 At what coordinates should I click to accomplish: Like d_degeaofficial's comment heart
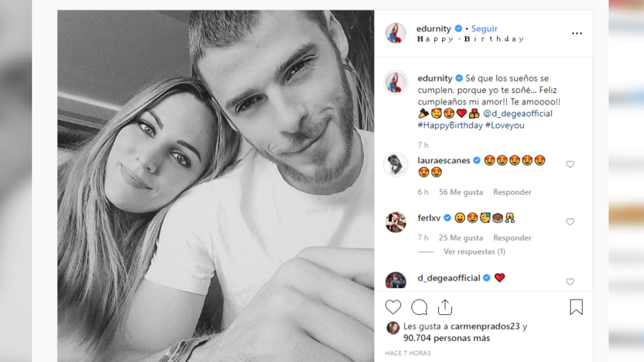(x=570, y=282)
